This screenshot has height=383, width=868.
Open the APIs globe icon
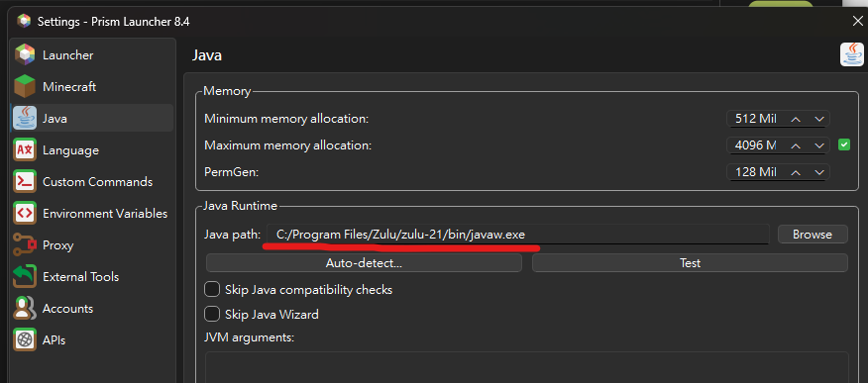coord(25,339)
